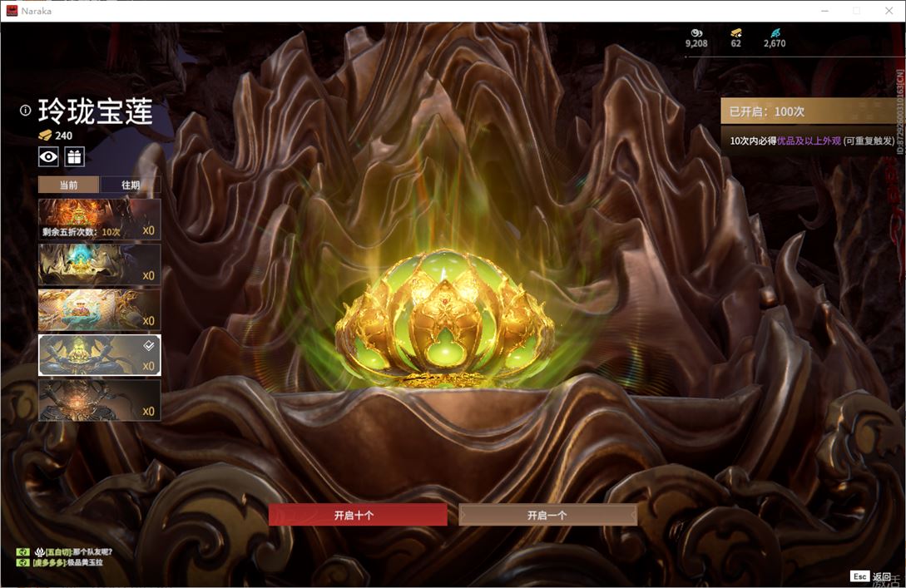
Task: Click the 玲珑宝莲 title
Action: [x=96, y=111]
